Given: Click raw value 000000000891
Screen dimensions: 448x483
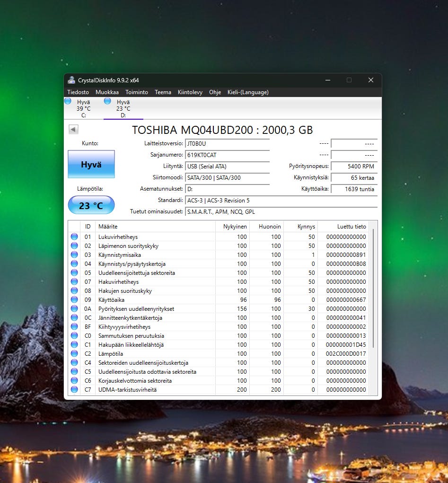Looking at the screenshot, I should coord(346,255).
